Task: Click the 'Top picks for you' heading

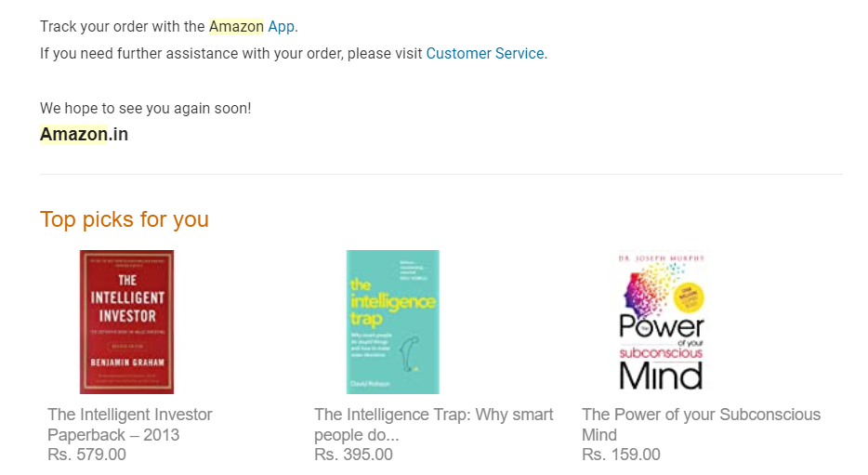Action: coord(125,219)
